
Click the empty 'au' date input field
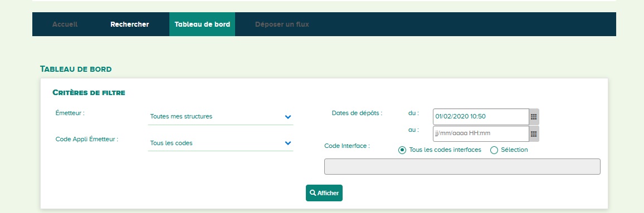click(481, 133)
